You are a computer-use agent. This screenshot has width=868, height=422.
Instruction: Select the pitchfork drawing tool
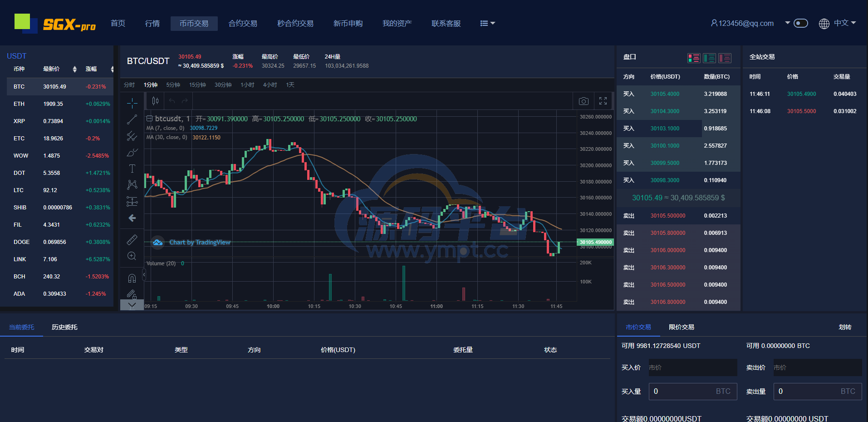[132, 136]
